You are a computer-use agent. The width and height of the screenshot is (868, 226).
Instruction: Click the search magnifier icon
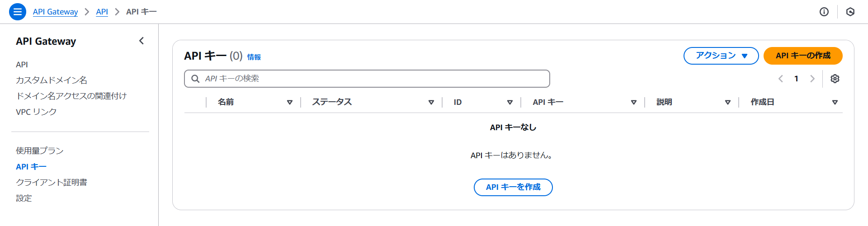pyautogui.click(x=195, y=79)
